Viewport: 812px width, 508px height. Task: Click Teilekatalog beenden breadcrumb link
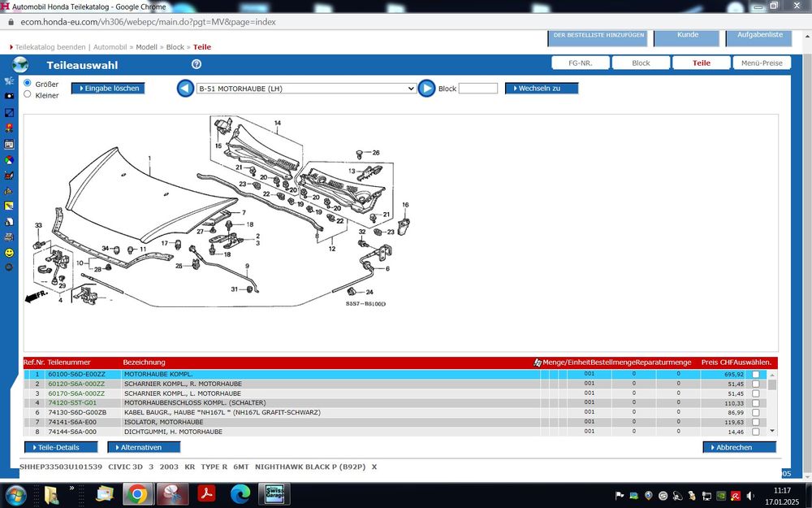(x=50, y=47)
